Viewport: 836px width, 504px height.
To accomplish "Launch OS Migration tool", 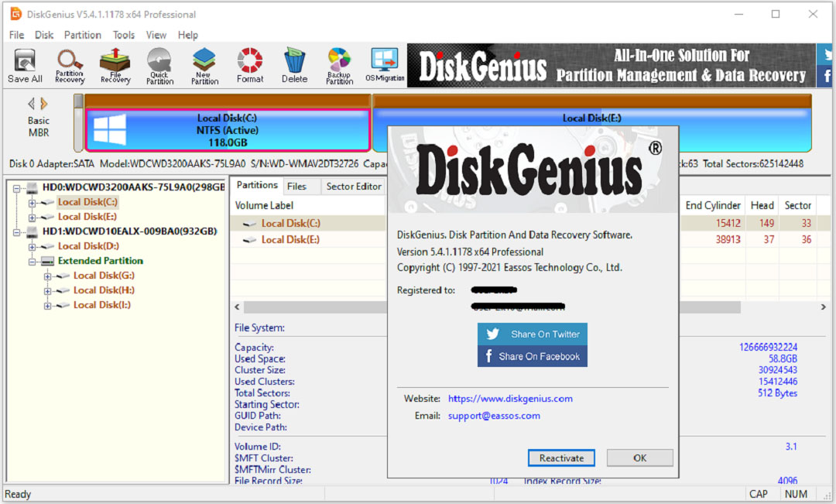I will pyautogui.click(x=385, y=66).
